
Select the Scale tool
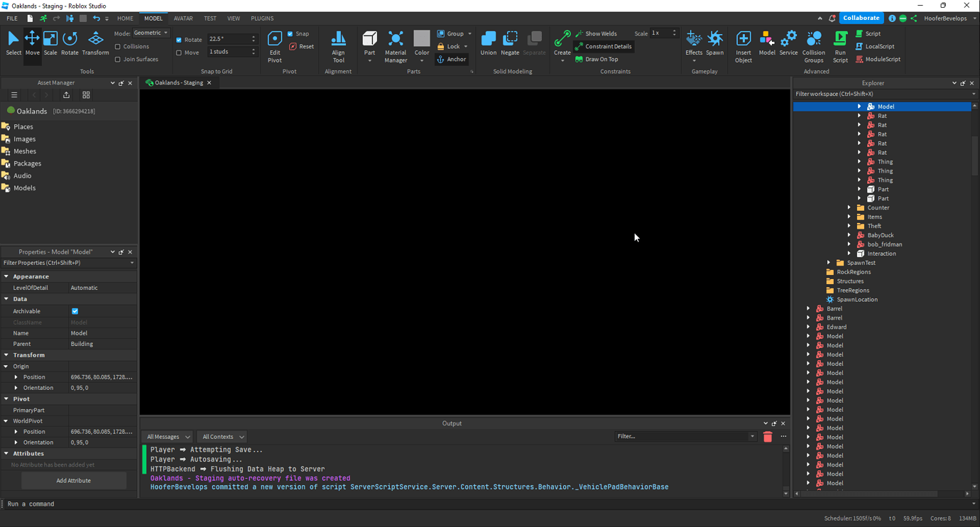(50, 43)
